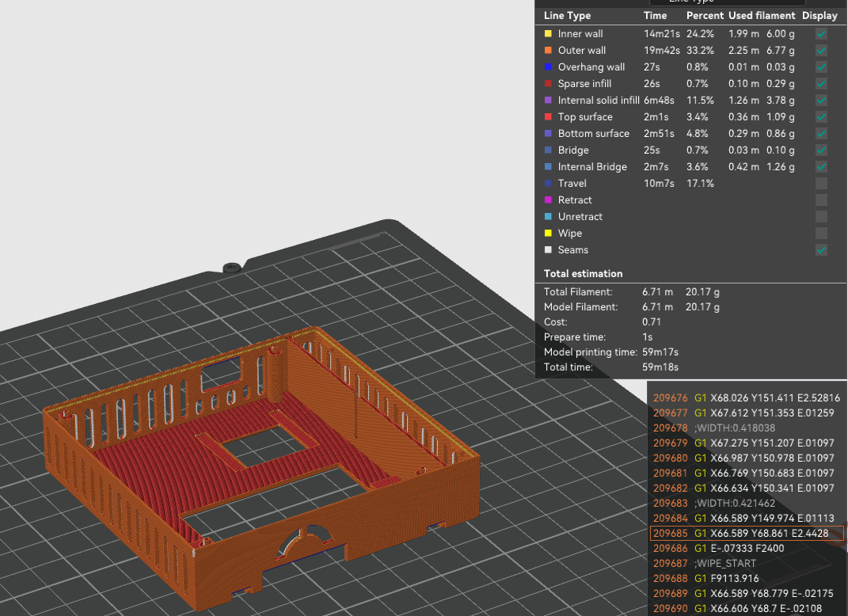This screenshot has width=848, height=616.
Task: Click the magenta Retract color swatch
Action: (x=548, y=200)
